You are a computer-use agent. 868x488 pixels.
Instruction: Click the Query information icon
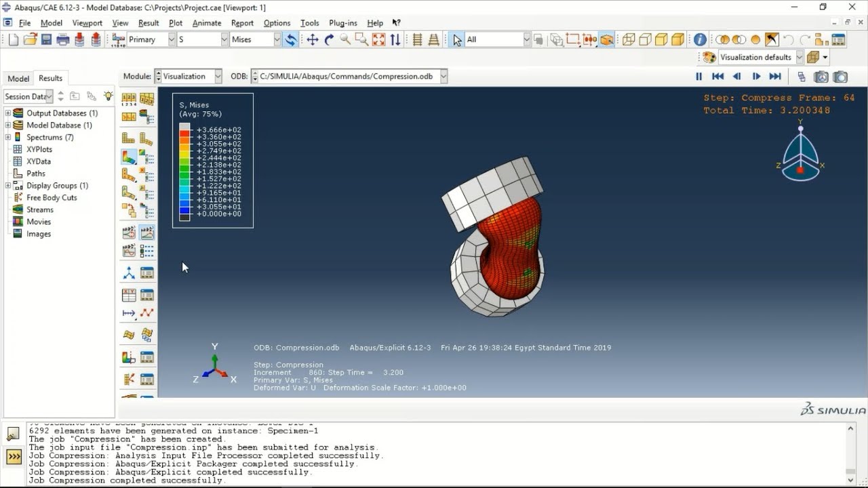pyautogui.click(x=700, y=39)
